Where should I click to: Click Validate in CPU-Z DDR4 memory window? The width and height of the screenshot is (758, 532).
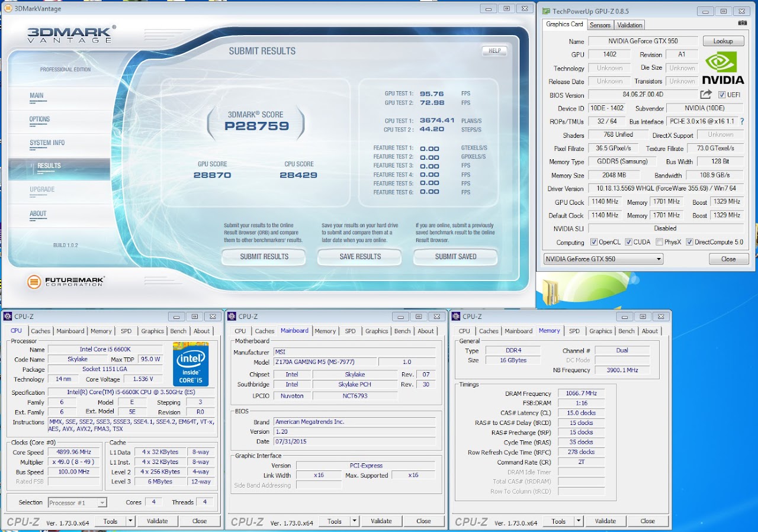coord(605,521)
